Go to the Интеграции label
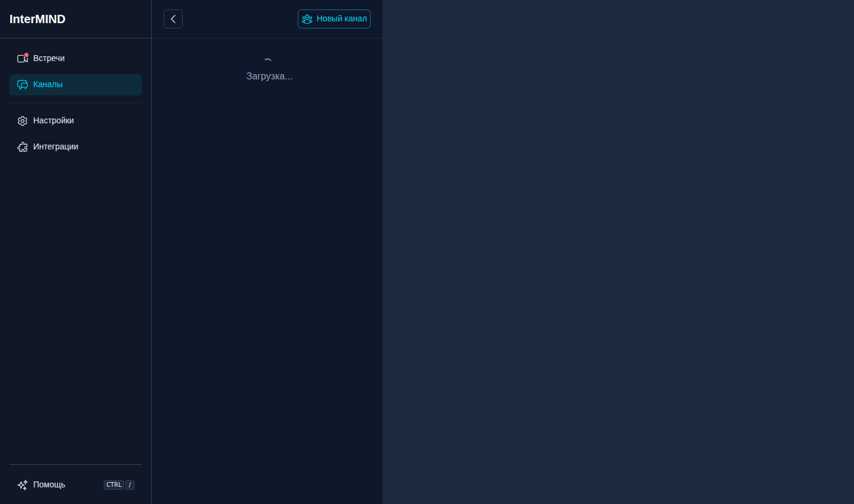 [x=56, y=146]
